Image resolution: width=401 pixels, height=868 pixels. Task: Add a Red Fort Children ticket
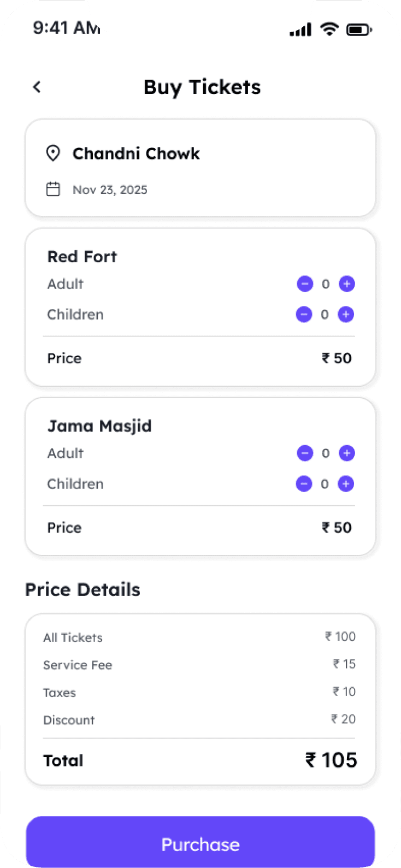click(x=346, y=315)
